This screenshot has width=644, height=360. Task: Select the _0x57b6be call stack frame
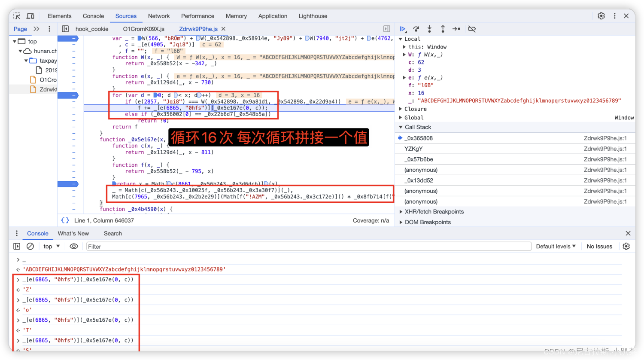click(515, 159)
